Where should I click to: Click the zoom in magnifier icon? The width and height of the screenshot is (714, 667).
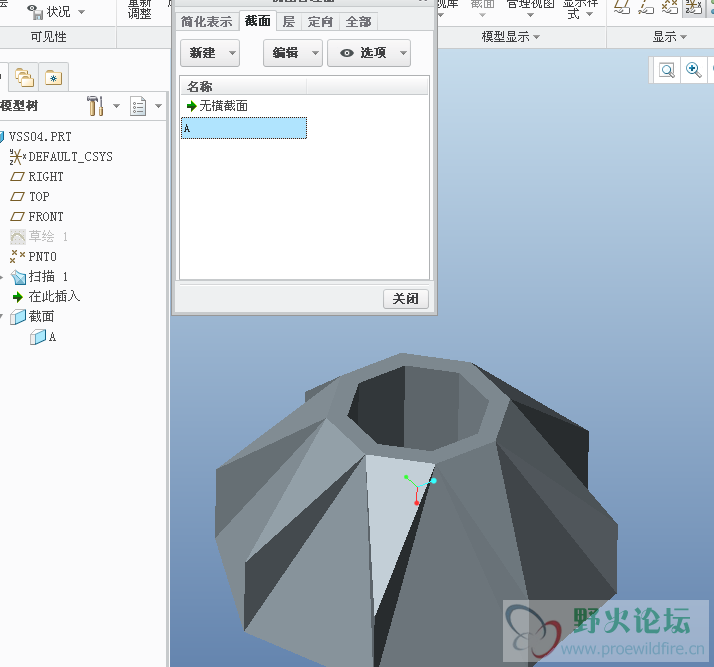pos(694,70)
